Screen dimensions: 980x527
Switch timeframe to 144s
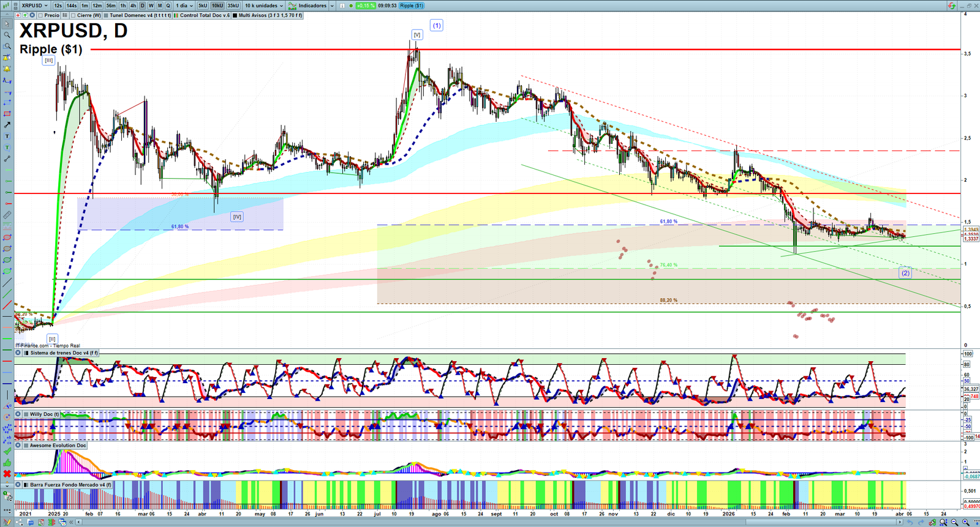pos(72,6)
